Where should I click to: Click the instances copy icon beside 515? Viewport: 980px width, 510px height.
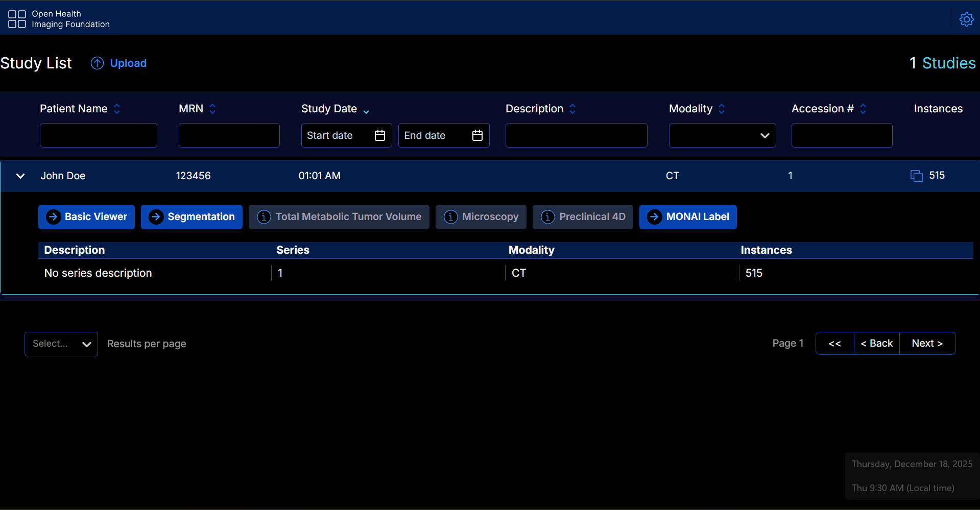917,176
